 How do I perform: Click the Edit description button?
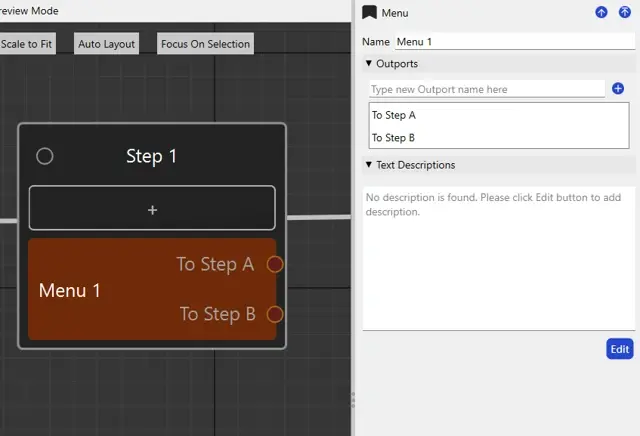[x=620, y=349]
